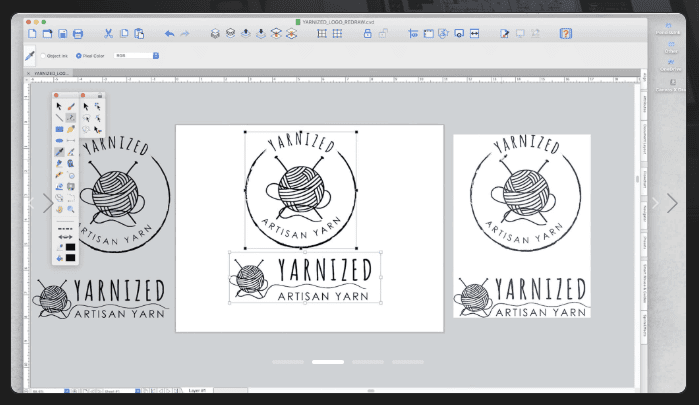Open the Layer tab at bottom bar
Viewport: 699px width, 405px height.
point(197,391)
